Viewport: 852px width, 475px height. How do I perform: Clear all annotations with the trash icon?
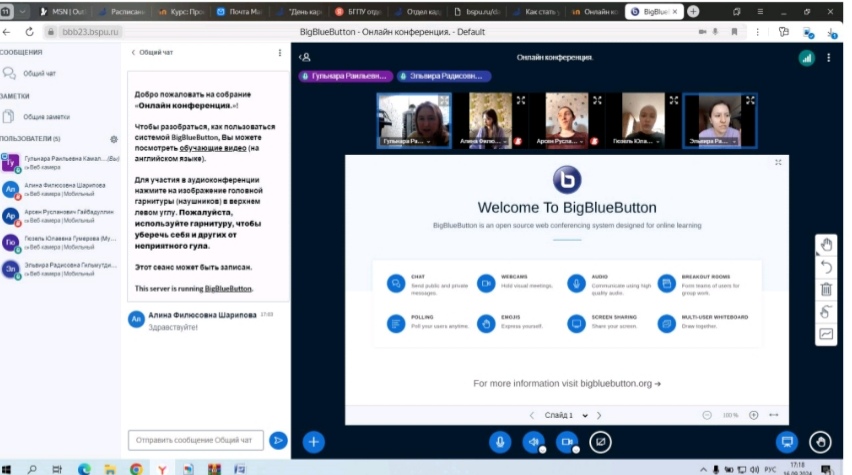pyautogui.click(x=826, y=290)
